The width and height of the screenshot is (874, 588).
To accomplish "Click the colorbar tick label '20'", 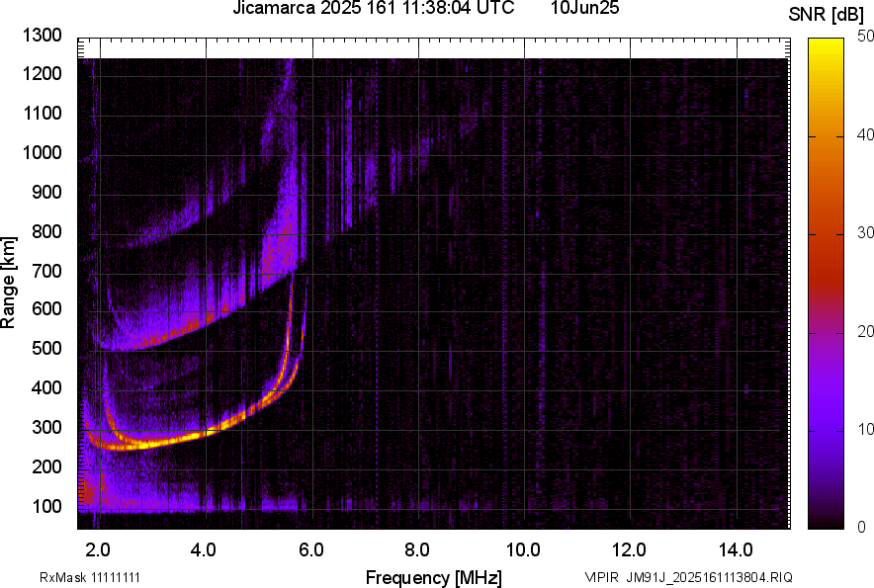I will [x=864, y=332].
